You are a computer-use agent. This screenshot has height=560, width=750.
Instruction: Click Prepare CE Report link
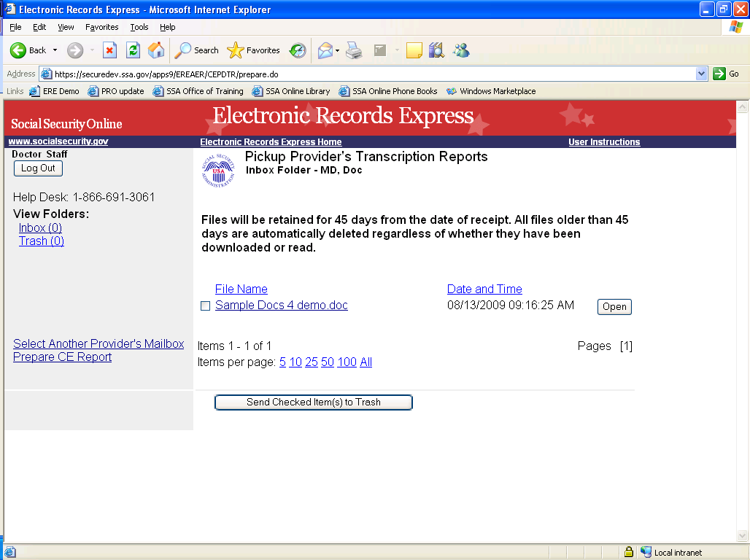pos(62,357)
